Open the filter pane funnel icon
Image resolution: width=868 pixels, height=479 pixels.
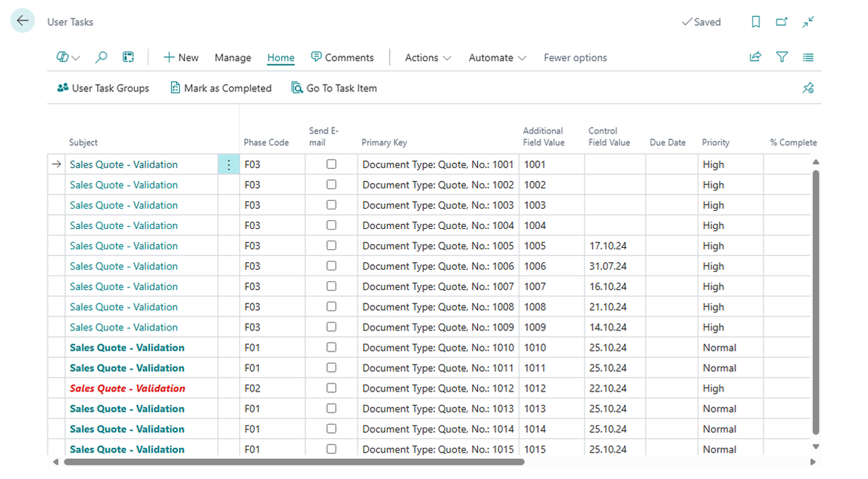pos(782,58)
